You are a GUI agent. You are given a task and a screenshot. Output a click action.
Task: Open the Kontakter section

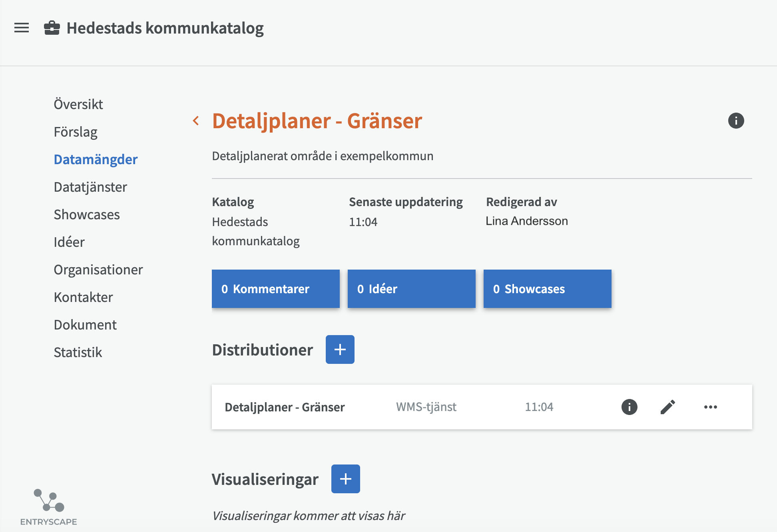coord(83,297)
